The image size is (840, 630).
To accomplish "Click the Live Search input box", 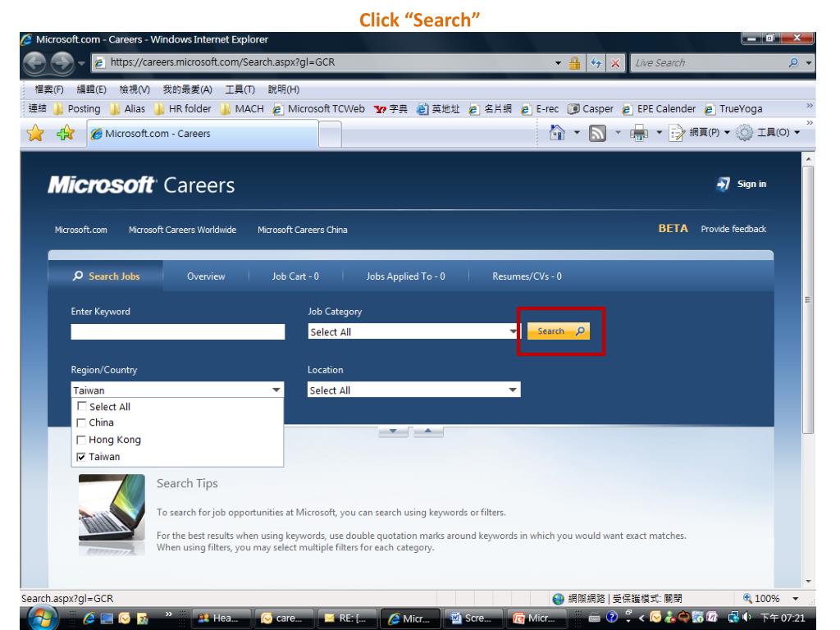I will point(708,62).
